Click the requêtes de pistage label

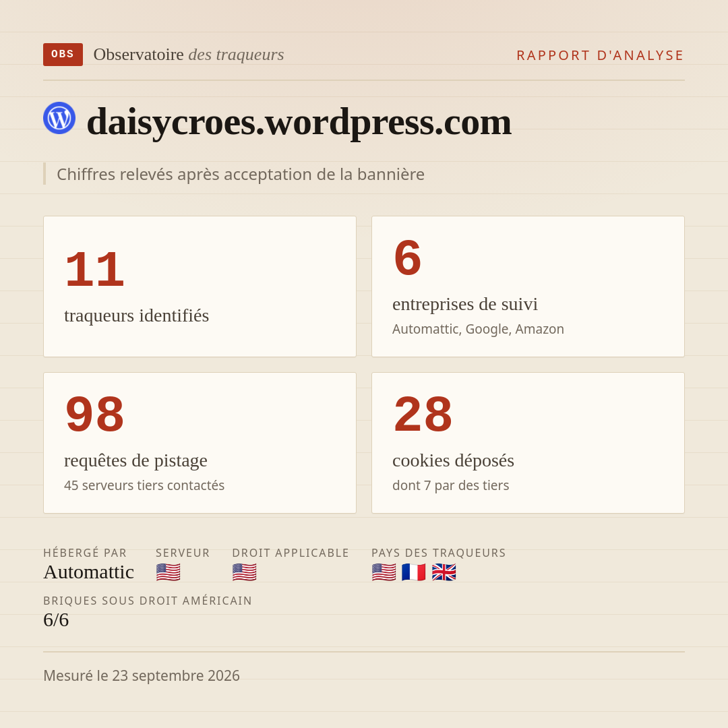(x=135, y=460)
